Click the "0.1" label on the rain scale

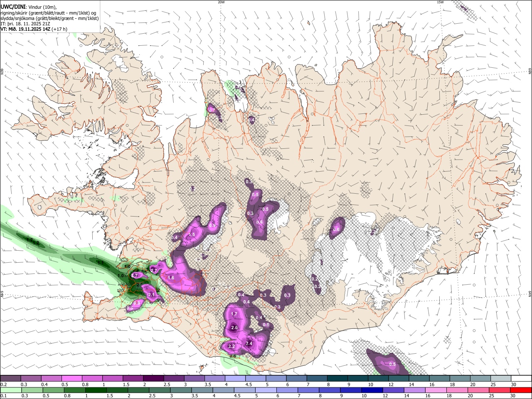point(3,396)
